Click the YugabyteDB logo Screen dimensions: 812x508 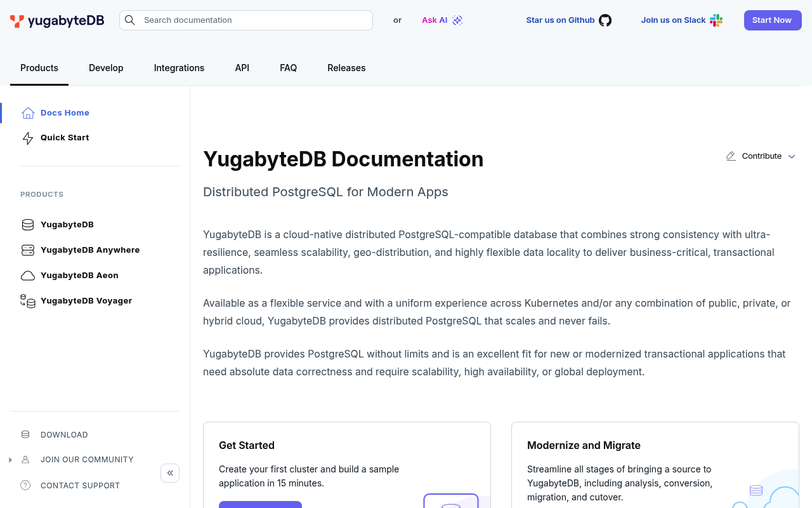57,20
